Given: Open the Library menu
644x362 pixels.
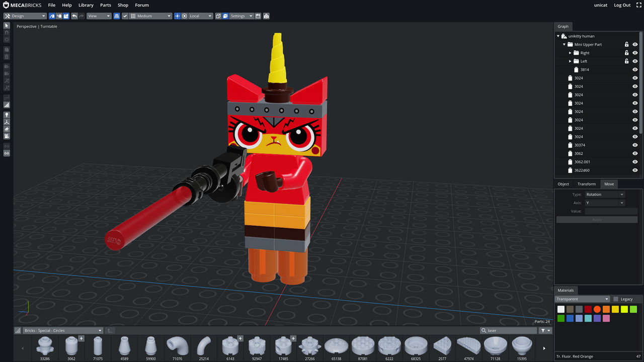Looking at the screenshot, I should click(x=86, y=5).
